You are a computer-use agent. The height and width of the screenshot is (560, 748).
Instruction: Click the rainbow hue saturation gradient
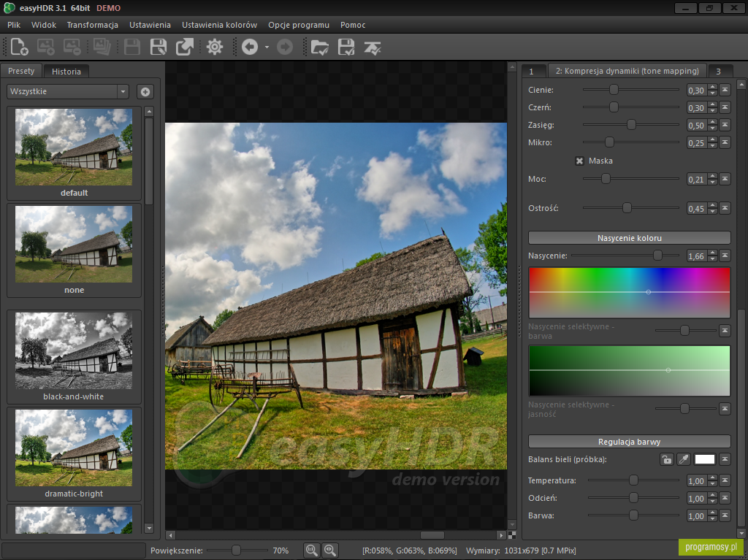click(x=629, y=292)
